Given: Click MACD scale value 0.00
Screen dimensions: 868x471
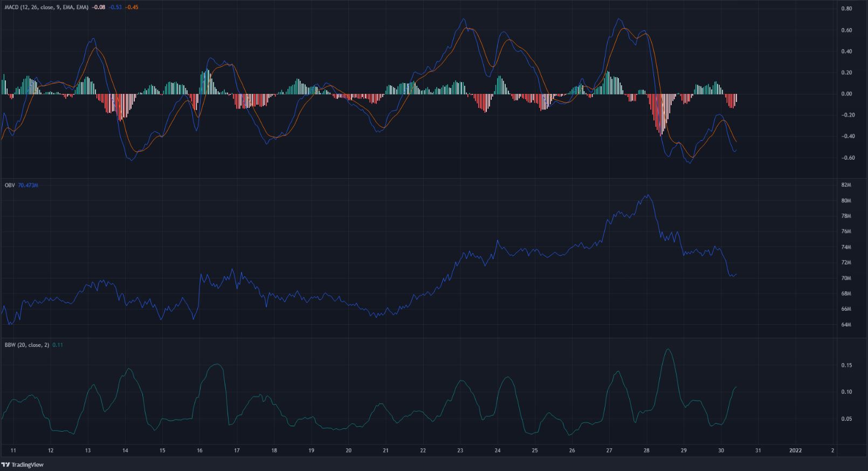Looking at the screenshot, I should tap(846, 94).
